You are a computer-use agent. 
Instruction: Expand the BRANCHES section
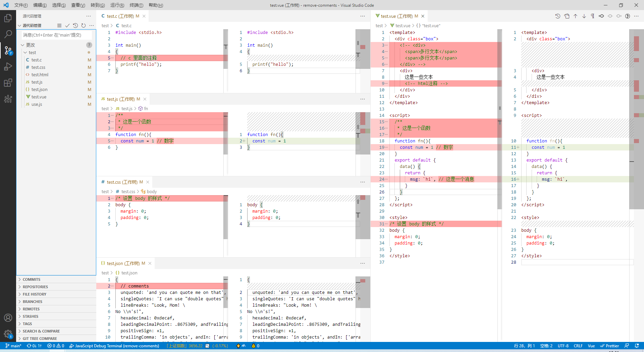click(56, 302)
